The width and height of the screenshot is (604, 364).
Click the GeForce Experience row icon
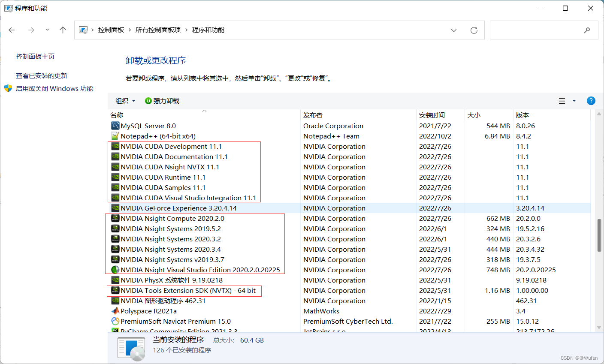(x=115, y=208)
